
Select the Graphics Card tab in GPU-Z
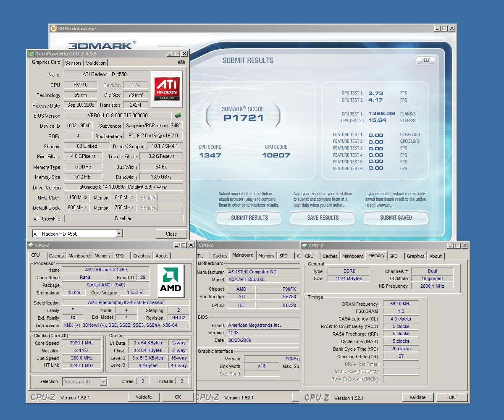coord(46,62)
